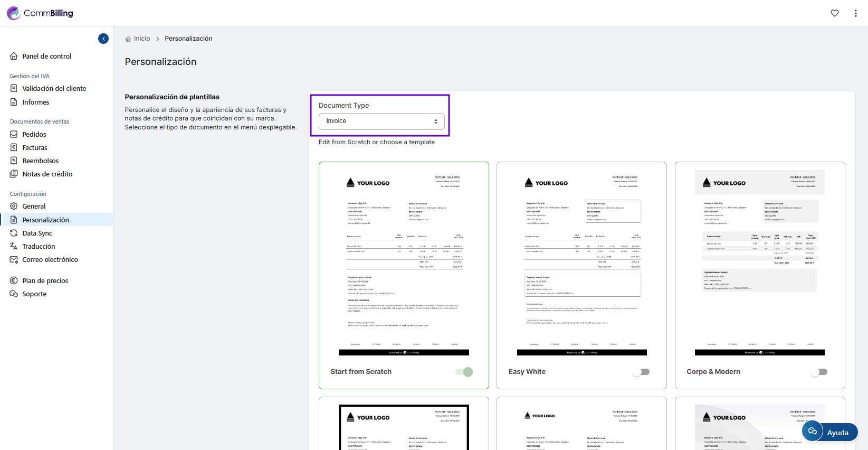The height and width of the screenshot is (450, 868).
Task: Open Facturas in the sidebar
Action: point(35,147)
